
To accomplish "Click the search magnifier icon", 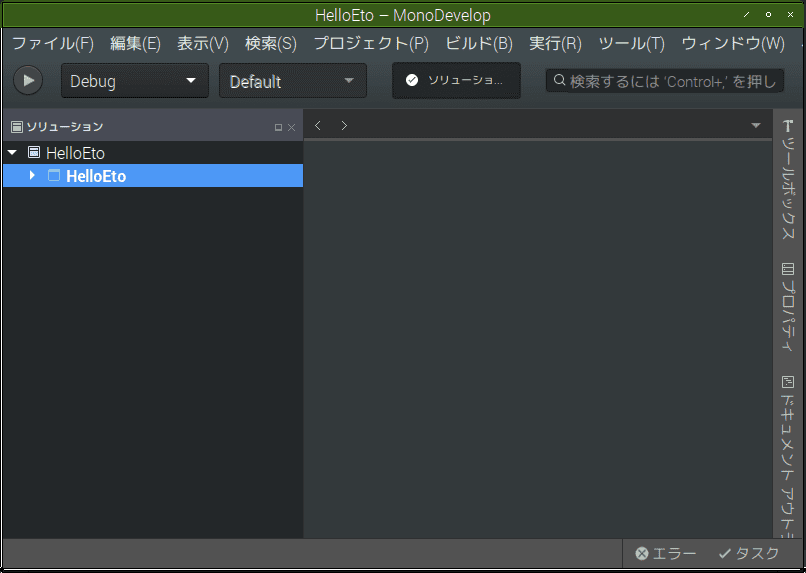I will point(559,80).
